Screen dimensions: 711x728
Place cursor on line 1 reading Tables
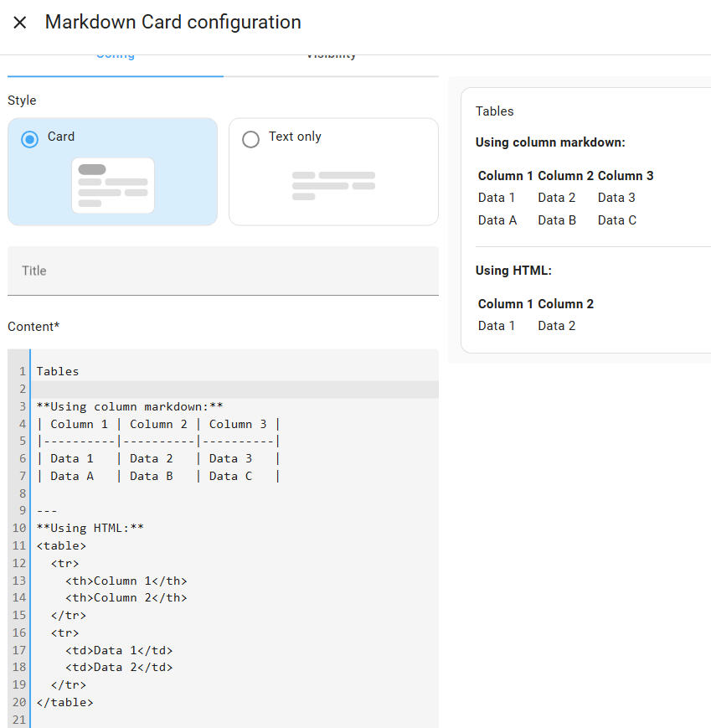pyautogui.click(x=57, y=371)
